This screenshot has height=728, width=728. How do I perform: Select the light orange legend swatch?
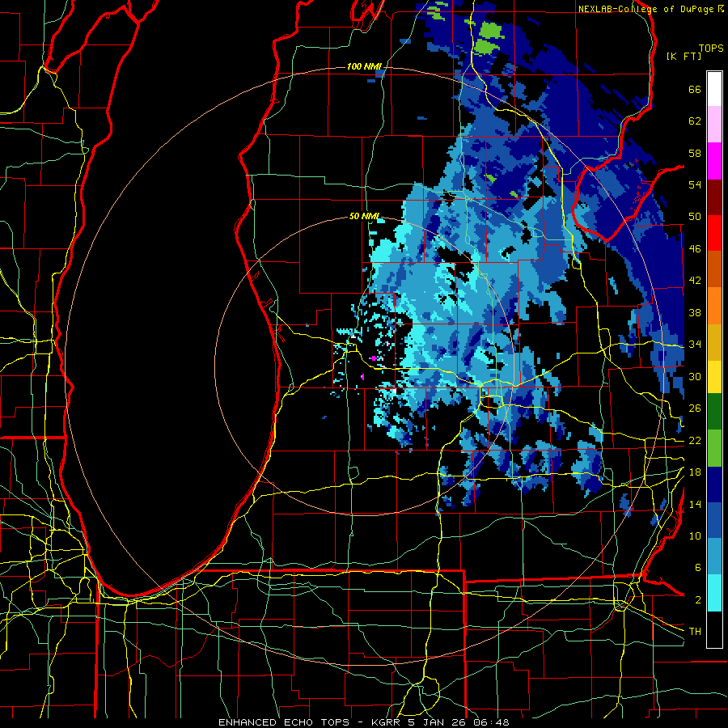pos(714,306)
